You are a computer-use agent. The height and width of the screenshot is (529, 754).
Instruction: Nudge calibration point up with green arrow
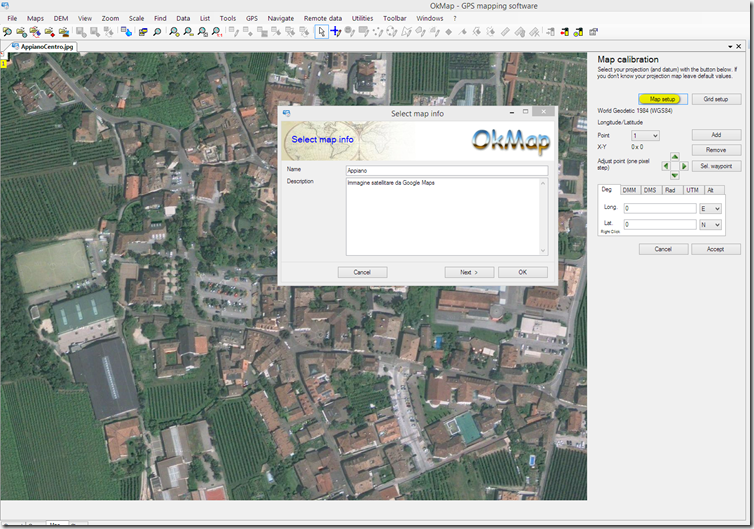click(675, 157)
